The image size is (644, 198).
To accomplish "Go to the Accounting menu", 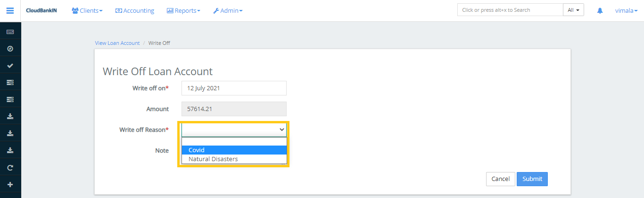I will coord(135,10).
